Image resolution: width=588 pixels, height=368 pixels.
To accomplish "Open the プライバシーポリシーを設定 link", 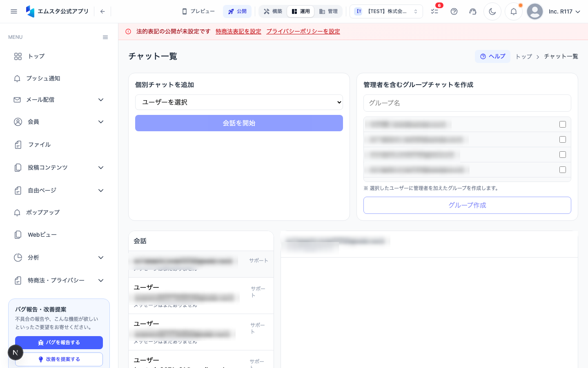I will pos(303,31).
